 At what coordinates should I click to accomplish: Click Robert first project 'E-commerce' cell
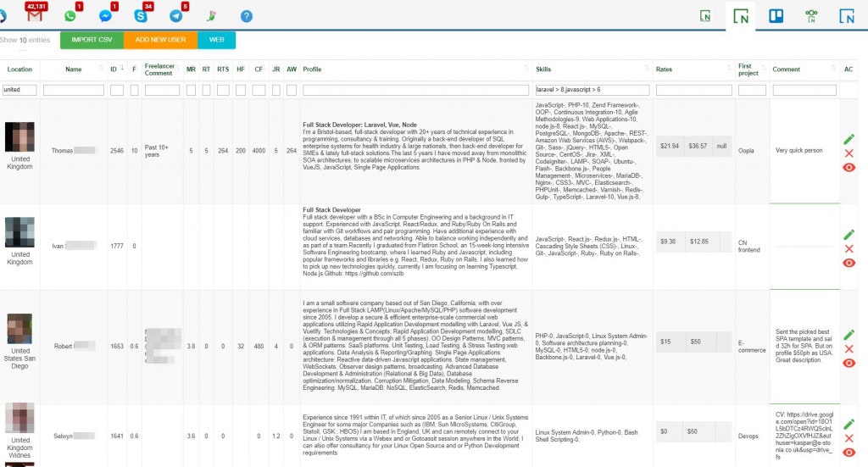(x=752, y=347)
